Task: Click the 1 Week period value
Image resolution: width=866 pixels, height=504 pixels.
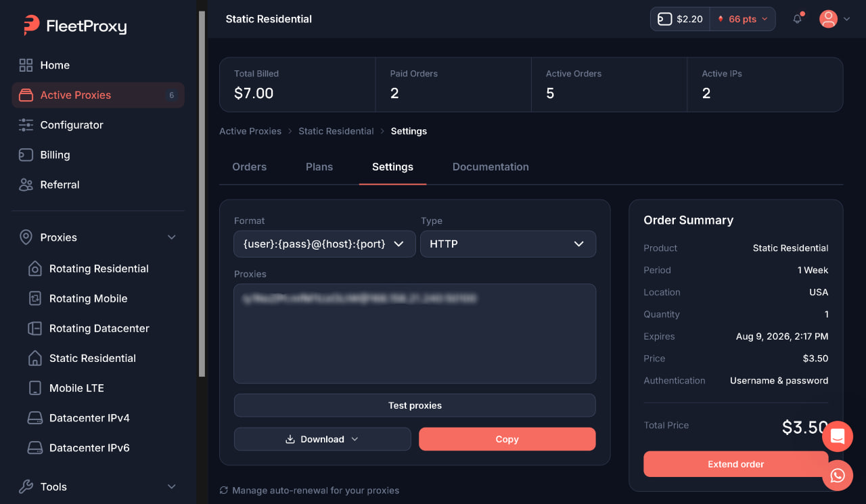Action: pyautogui.click(x=813, y=270)
